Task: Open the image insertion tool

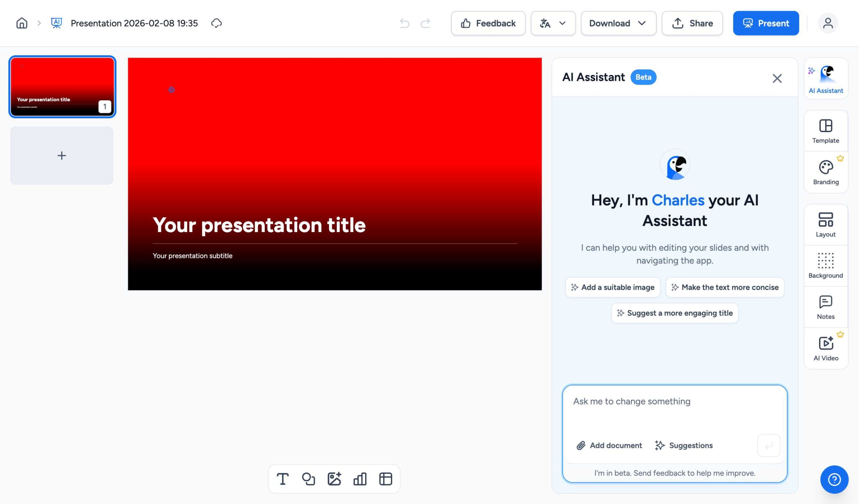Action: pyautogui.click(x=335, y=479)
